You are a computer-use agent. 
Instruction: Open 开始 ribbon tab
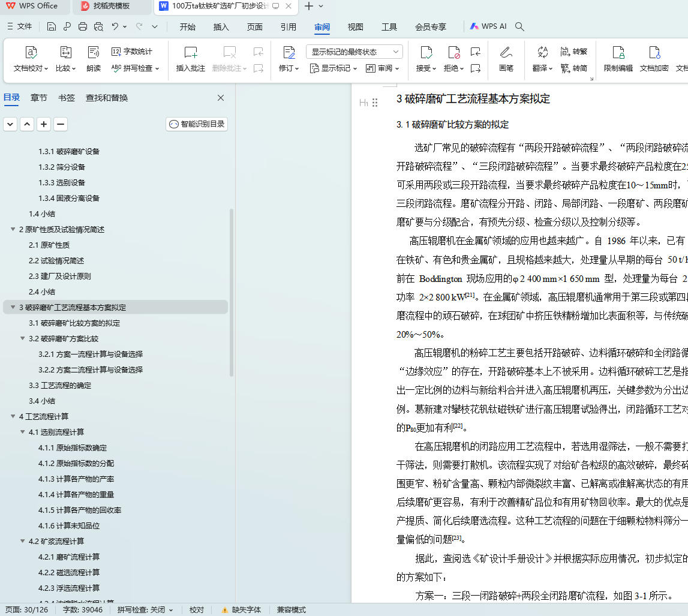point(187,27)
